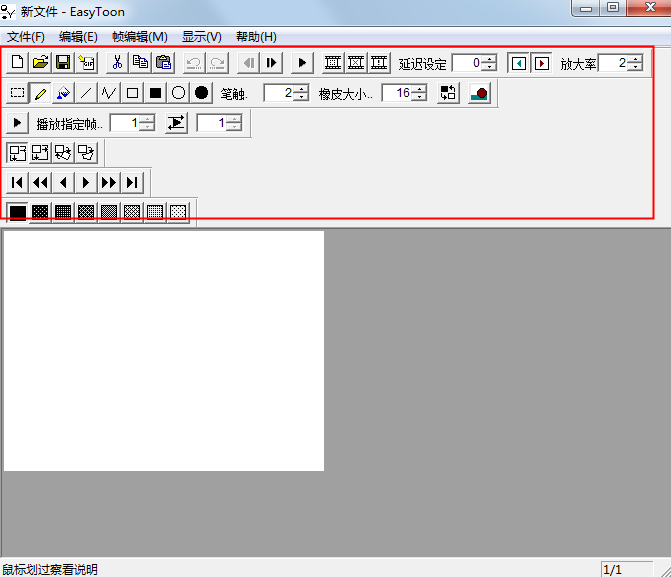Image resolution: width=671 pixels, height=577 pixels.
Task: Fast-forward several frames with double-right arrows
Action: (109, 183)
